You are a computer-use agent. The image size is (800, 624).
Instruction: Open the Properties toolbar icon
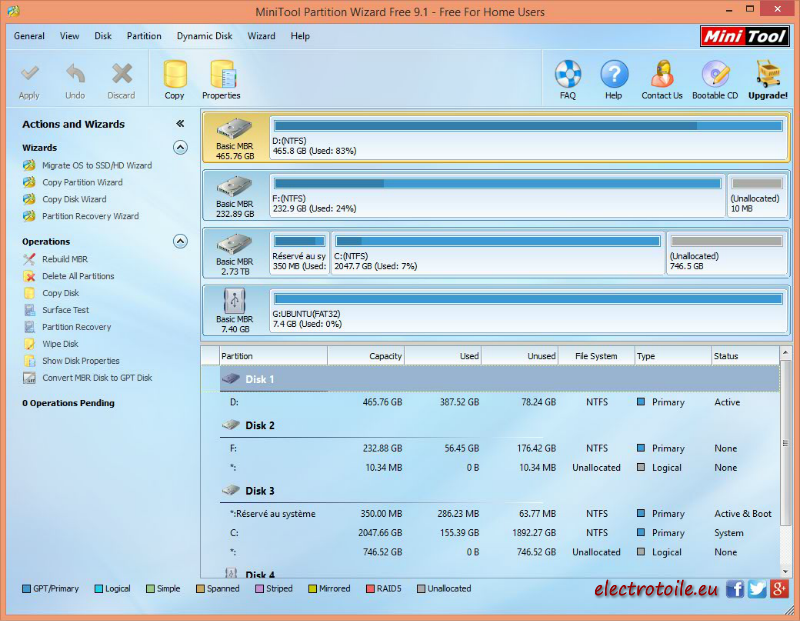(x=222, y=74)
